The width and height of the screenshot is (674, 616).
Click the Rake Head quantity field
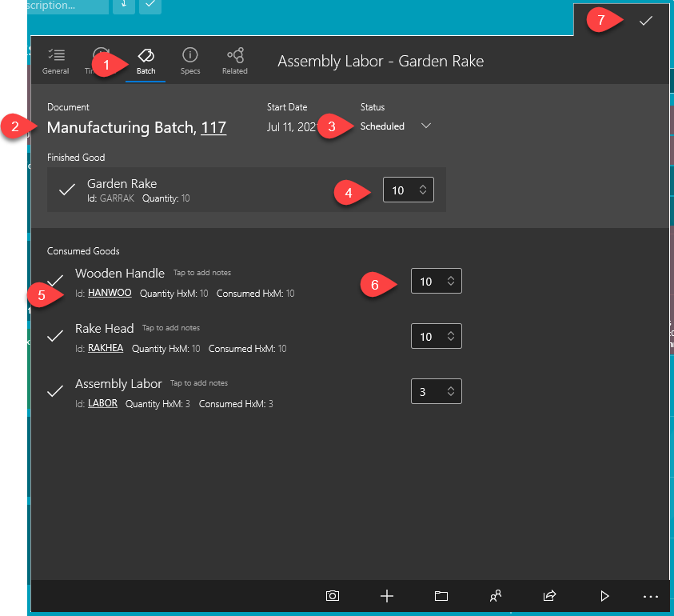pyautogui.click(x=426, y=337)
